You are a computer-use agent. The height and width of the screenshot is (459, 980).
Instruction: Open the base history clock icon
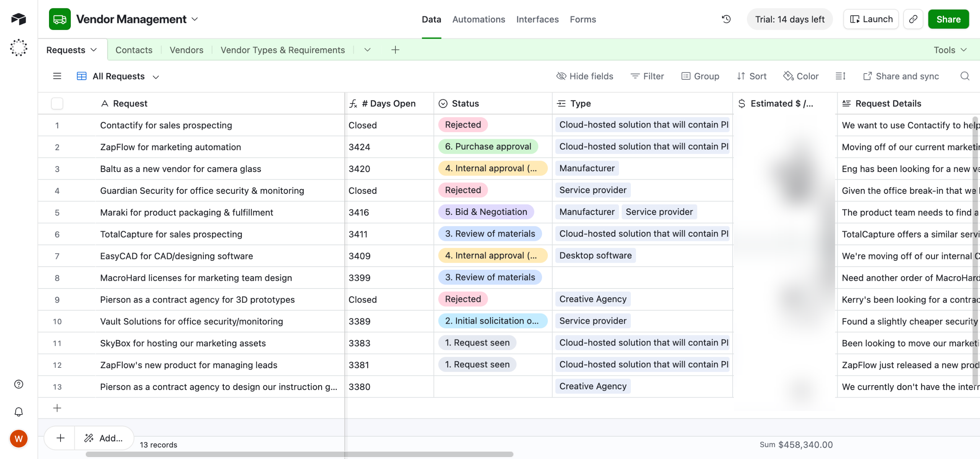726,19
